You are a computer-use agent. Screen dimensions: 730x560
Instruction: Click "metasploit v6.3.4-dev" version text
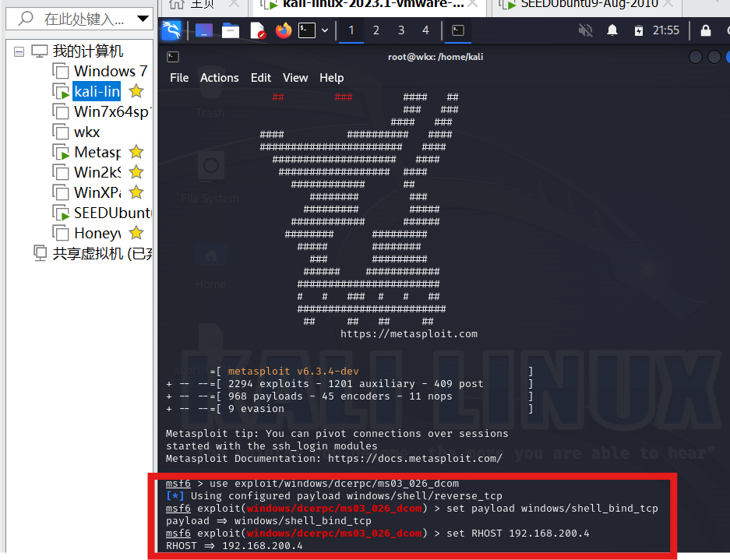coord(293,371)
